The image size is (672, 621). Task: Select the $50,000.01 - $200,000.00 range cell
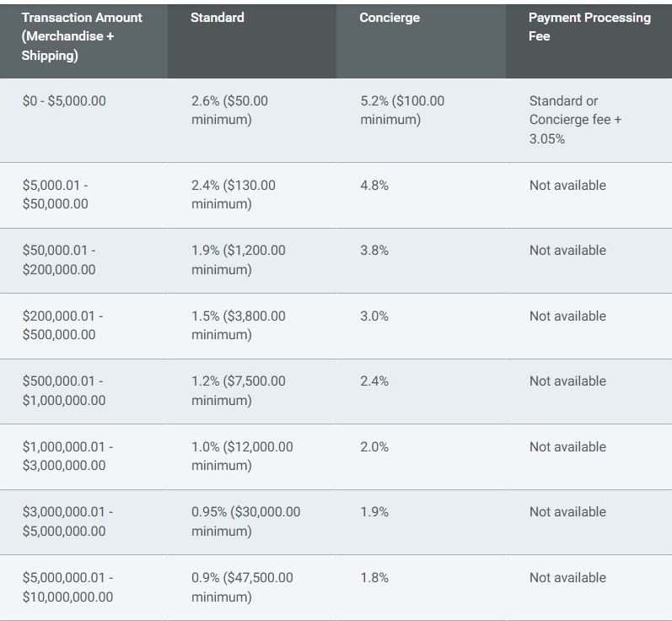point(59,260)
